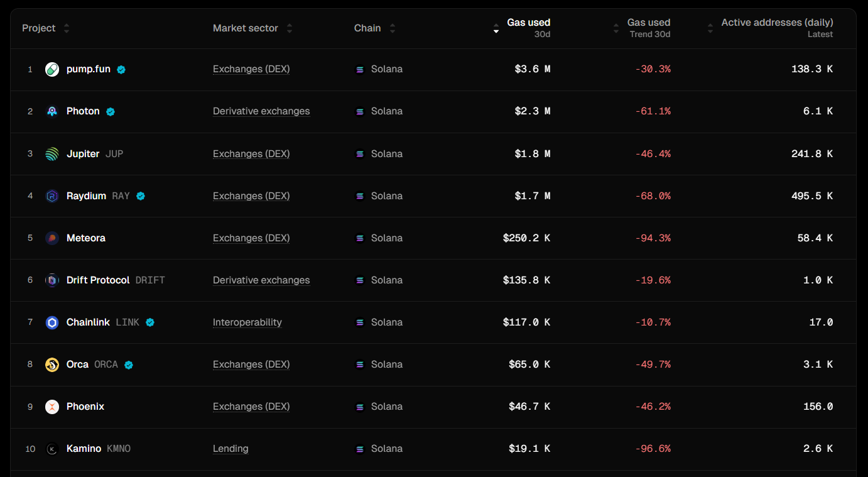Screen dimensions: 868x477
Task: Open the Photon project page
Action: pos(83,111)
